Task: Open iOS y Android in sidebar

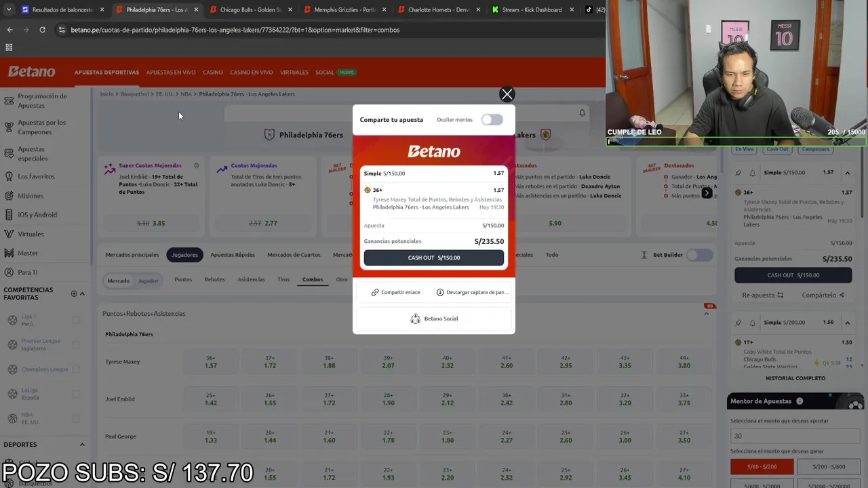Action: [37, 215]
